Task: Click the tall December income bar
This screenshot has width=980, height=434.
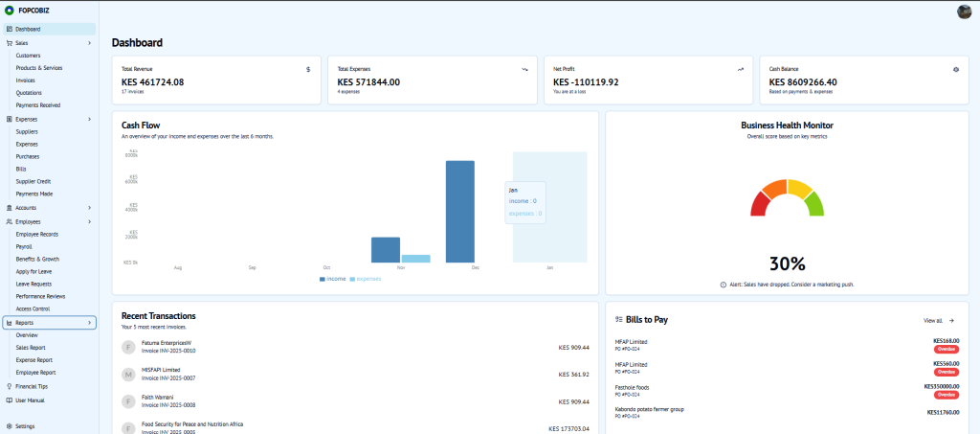Action: (x=460, y=211)
